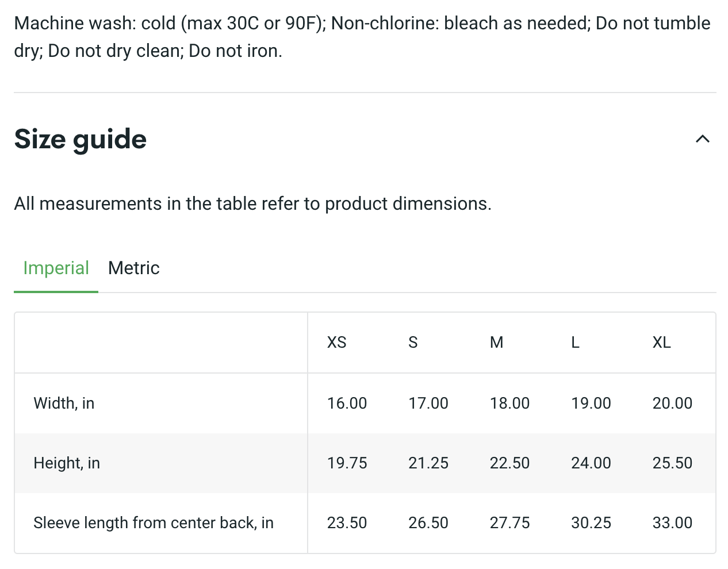Screen dimensions: 728x569
Task: Select the S column header
Action: (x=413, y=343)
